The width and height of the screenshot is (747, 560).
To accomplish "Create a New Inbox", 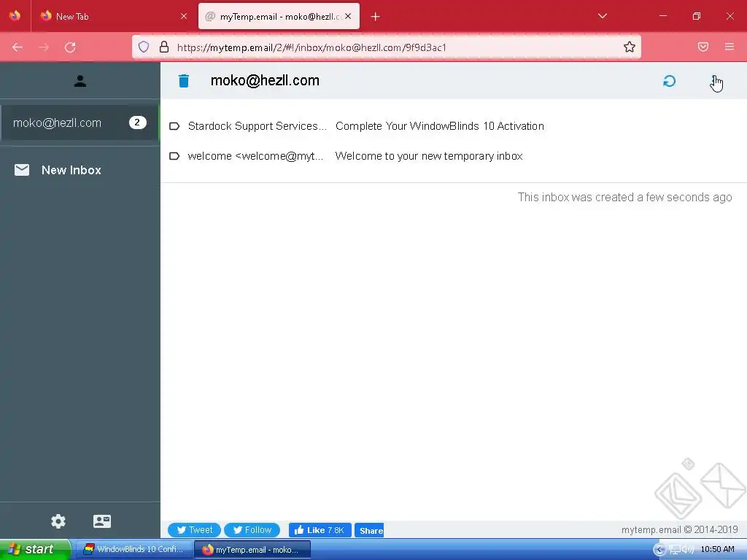I will pyautogui.click(x=71, y=170).
